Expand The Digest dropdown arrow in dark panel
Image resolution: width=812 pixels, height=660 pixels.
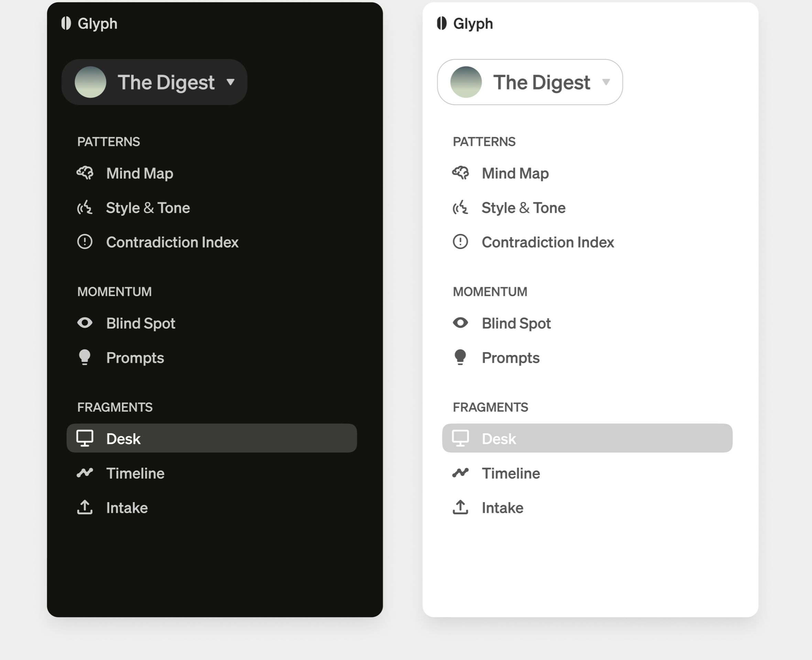[x=230, y=82]
